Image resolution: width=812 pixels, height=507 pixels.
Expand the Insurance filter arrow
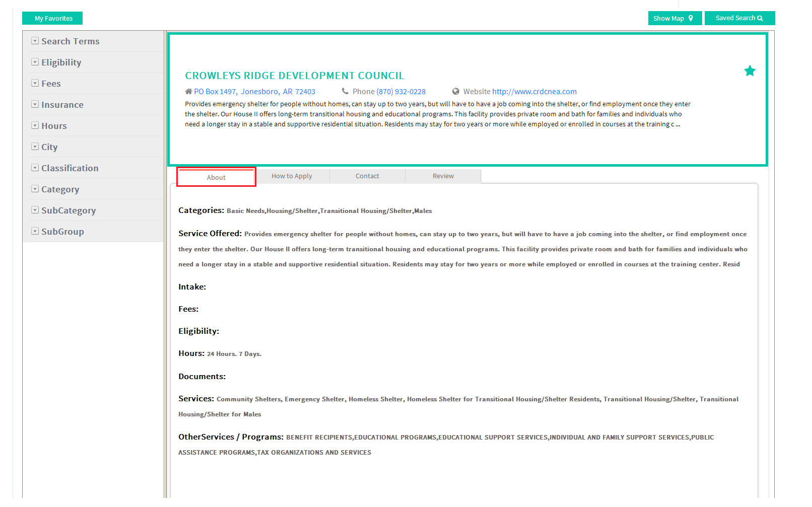coord(35,104)
